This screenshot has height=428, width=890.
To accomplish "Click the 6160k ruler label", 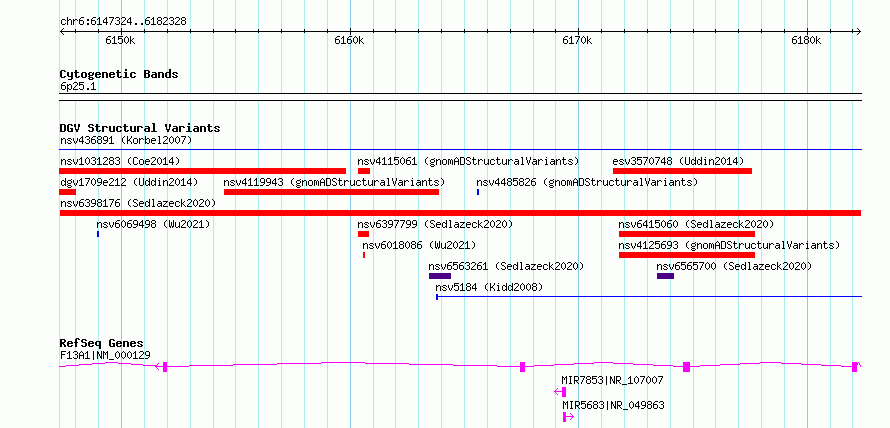I will (x=349, y=41).
